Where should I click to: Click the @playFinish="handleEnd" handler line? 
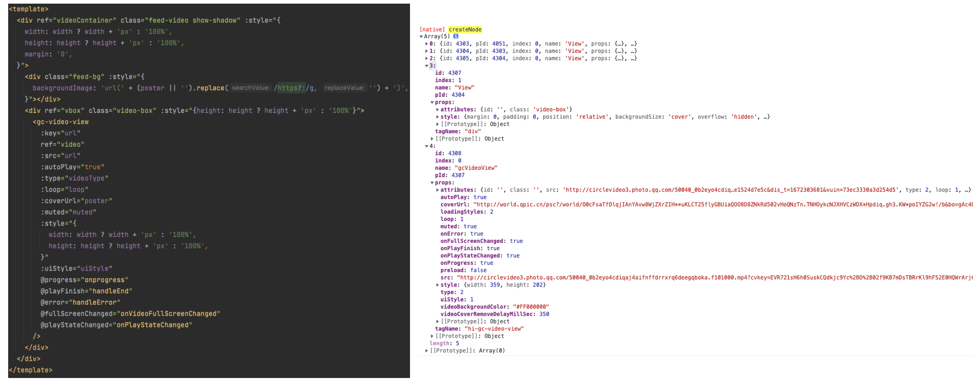(86, 291)
